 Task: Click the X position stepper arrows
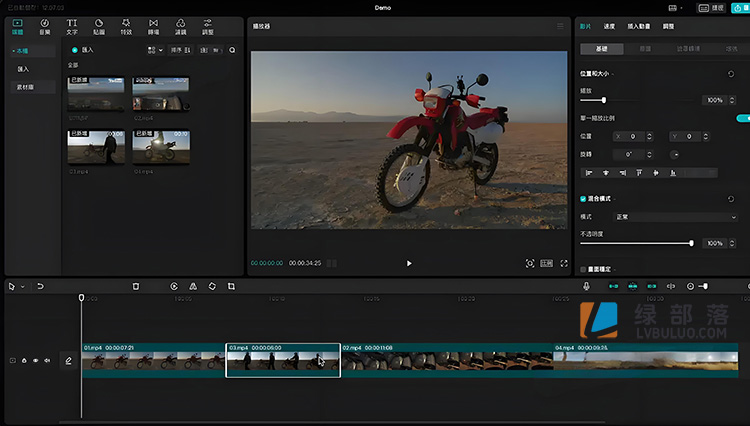tap(649, 137)
